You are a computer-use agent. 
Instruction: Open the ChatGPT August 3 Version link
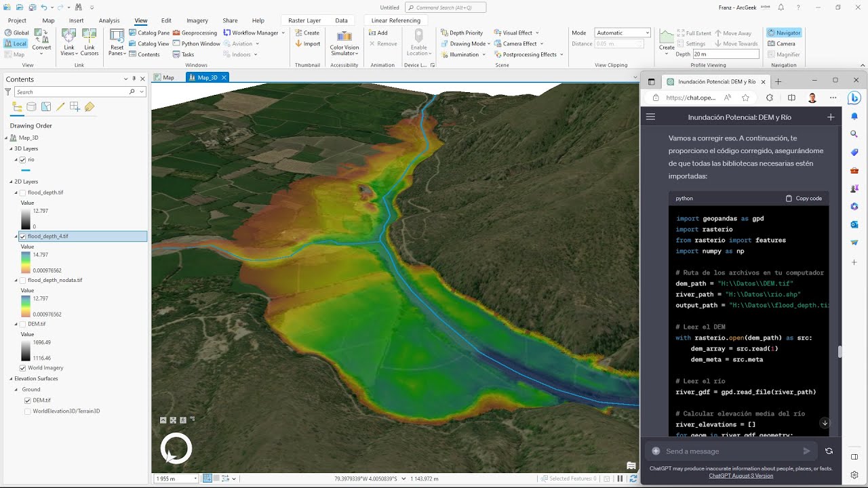(x=741, y=476)
